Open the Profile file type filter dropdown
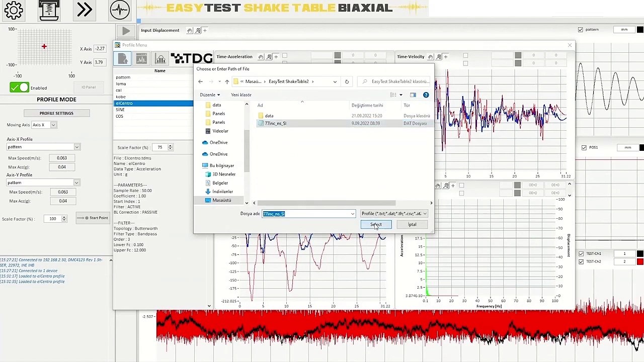Image resolution: width=644 pixels, height=362 pixels. pyautogui.click(x=394, y=214)
